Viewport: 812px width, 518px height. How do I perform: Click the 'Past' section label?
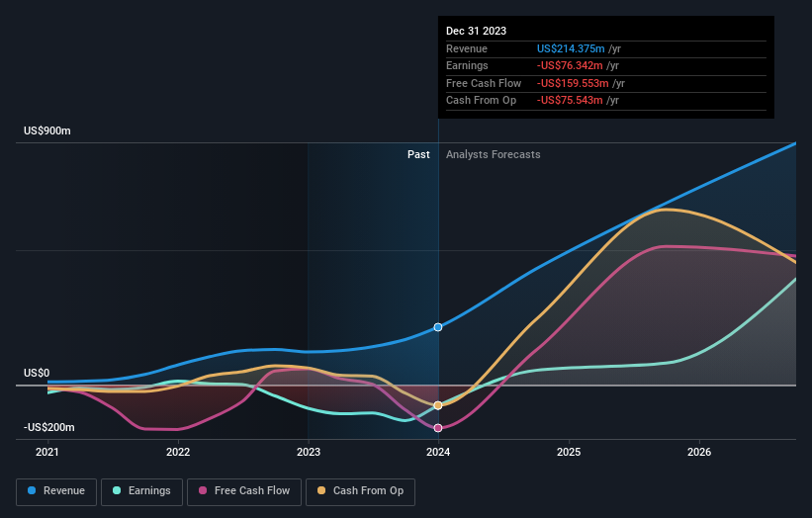click(418, 154)
